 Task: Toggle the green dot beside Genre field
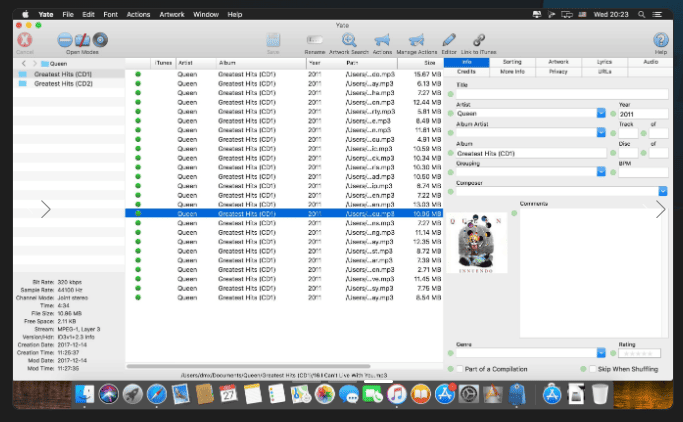tap(450, 353)
